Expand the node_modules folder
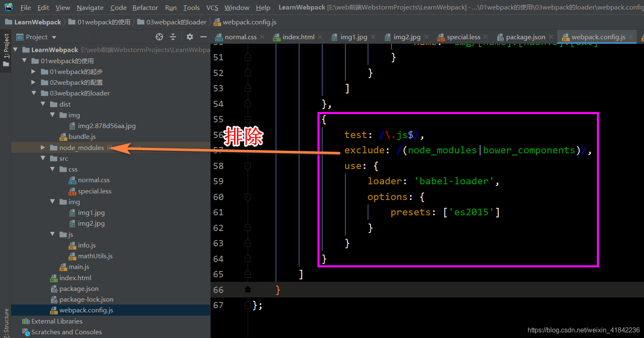Image resolution: width=644 pixels, height=338 pixels. [43, 148]
